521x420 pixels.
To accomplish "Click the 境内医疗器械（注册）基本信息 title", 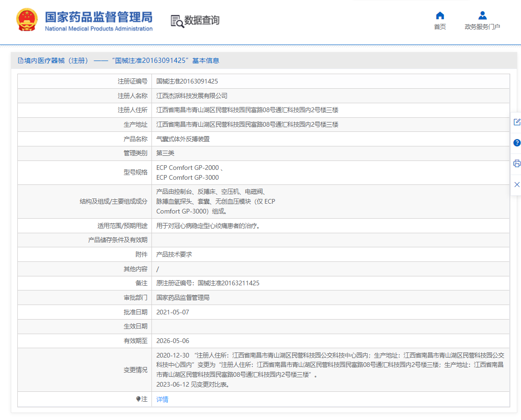I will pyautogui.click(x=121, y=61).
